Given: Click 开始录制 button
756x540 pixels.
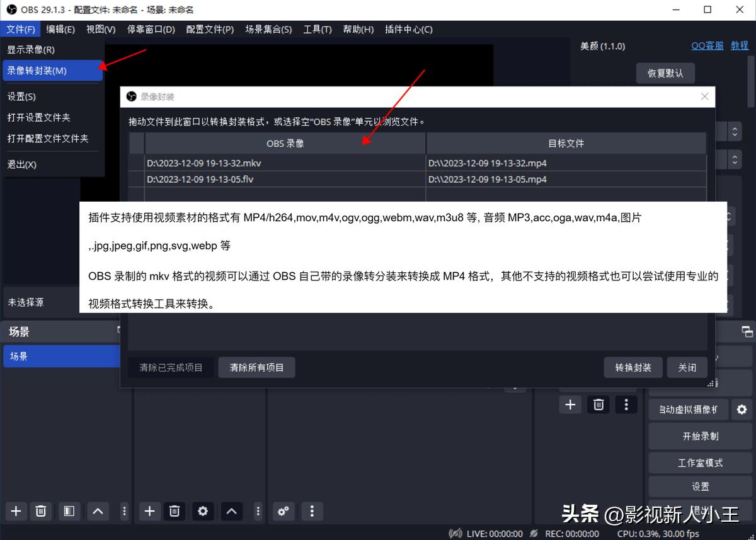Looking at the screenshot, I should pyautogui.click(x=700, y=436).
